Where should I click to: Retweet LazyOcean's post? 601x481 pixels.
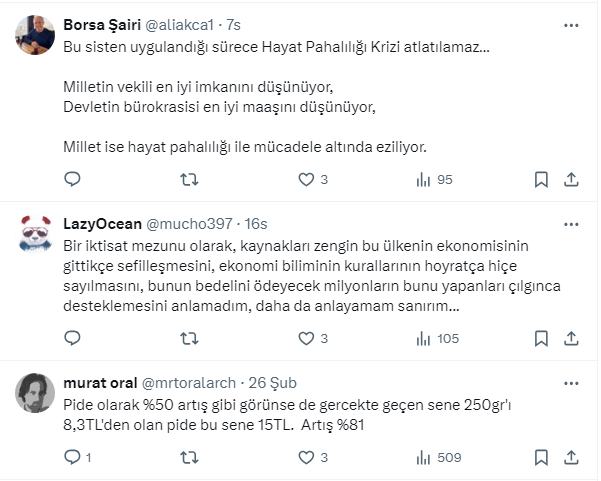187,339
